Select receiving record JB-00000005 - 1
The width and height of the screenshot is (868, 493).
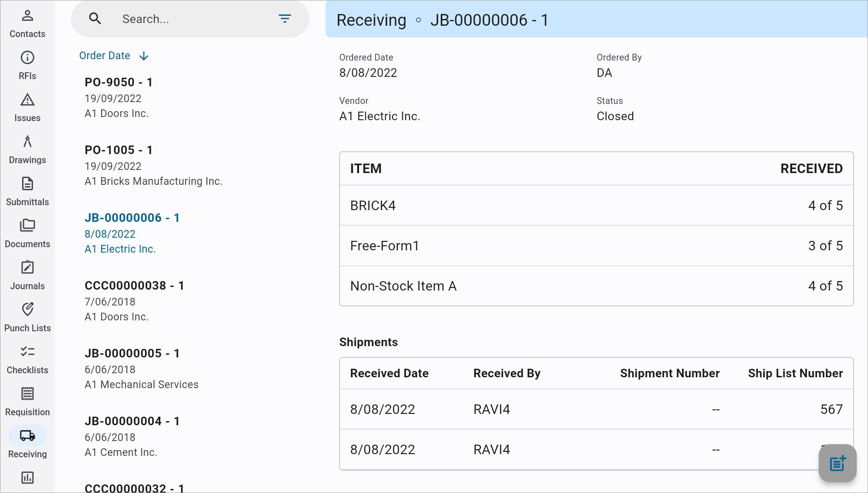coord(132,353)
